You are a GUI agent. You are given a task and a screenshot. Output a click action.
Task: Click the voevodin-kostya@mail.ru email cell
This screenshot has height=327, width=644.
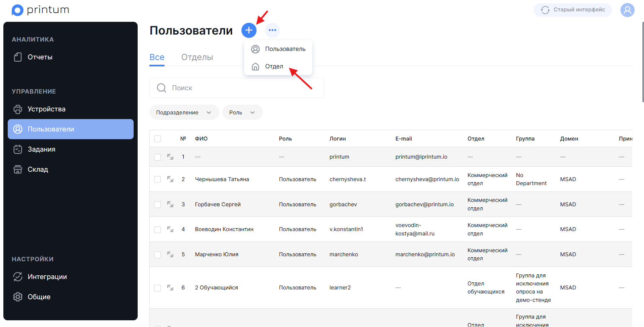415,229
